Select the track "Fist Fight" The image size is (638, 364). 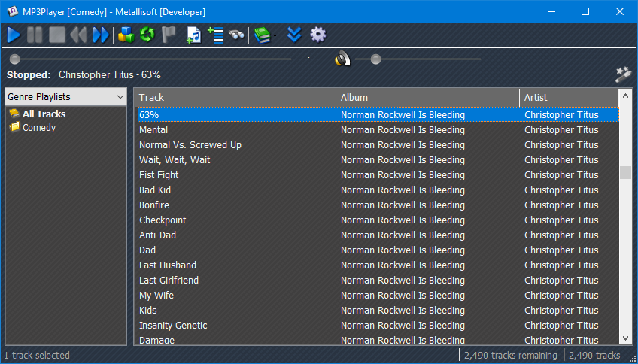(159, 175)
